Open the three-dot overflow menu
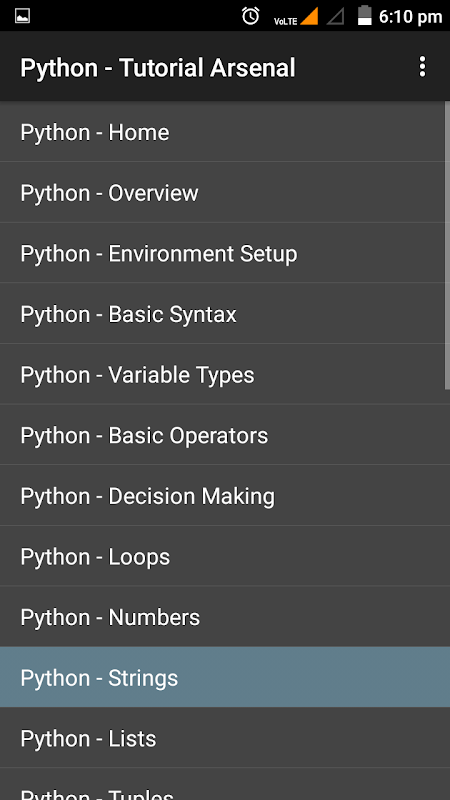Screen dimensions: 450x800 pyautogui.click(x=422, y=67)
